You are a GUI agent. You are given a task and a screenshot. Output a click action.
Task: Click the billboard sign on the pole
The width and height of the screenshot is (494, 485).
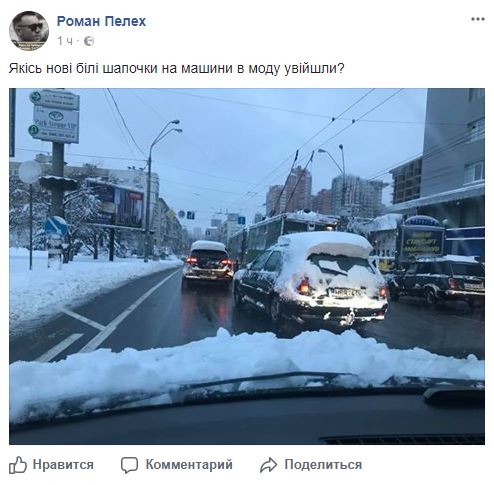coord(55,116)
